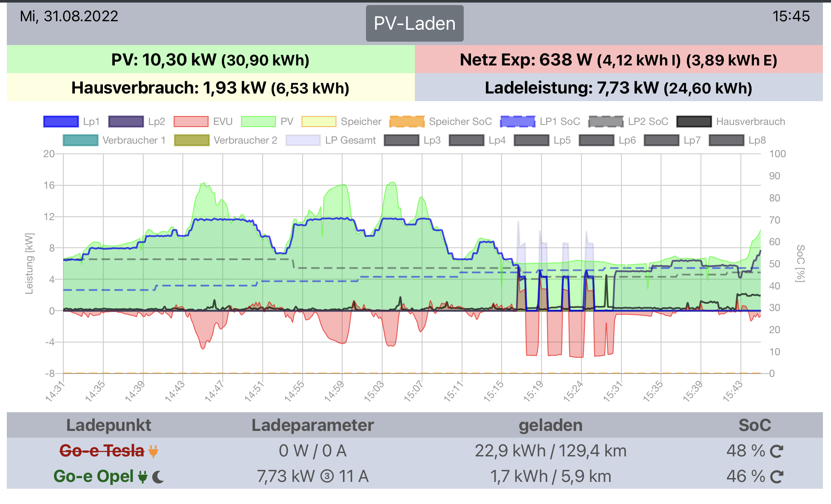The width and height of the screenshot is (831, 504).
Task: Toggle PV series visibility in legend
Action: coord(258,122)
